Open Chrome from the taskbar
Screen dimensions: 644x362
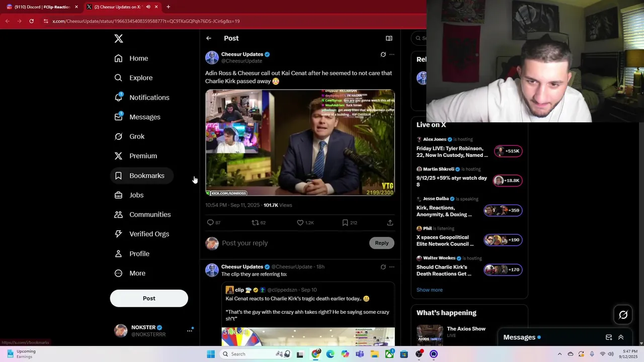(x=315, y=354)
